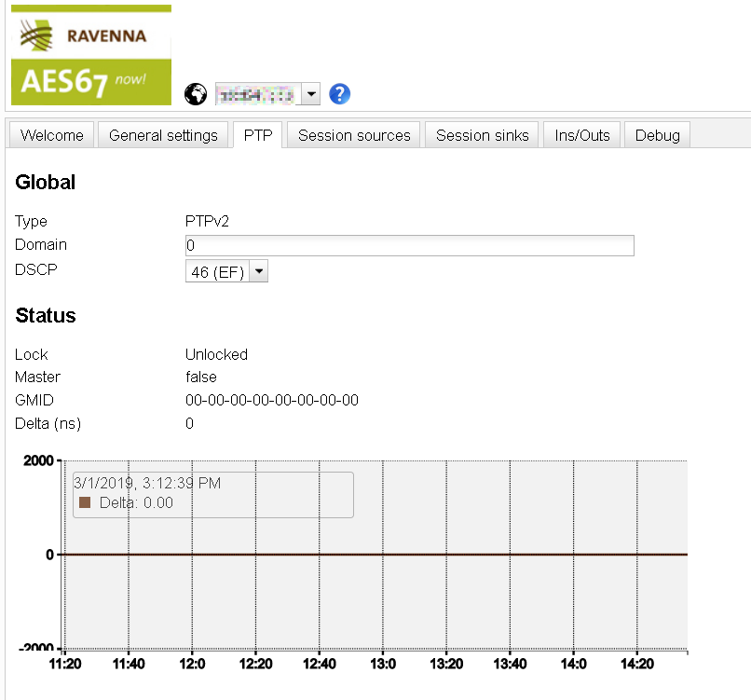751x700 pixels.
Task: Click the 13:0 time axis label
Action: pos(383,664)
